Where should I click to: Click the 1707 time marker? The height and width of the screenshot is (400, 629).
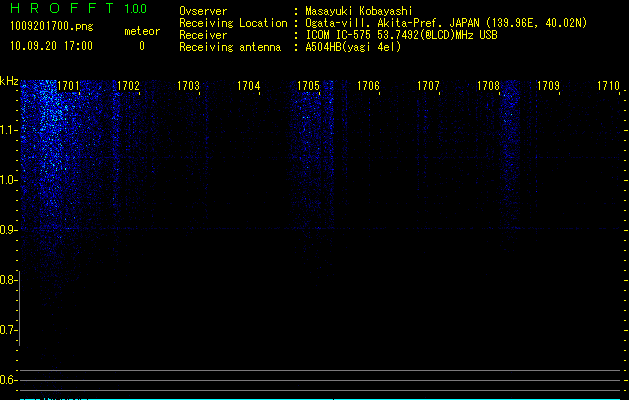pyautogui.click(x=428, y=86)
